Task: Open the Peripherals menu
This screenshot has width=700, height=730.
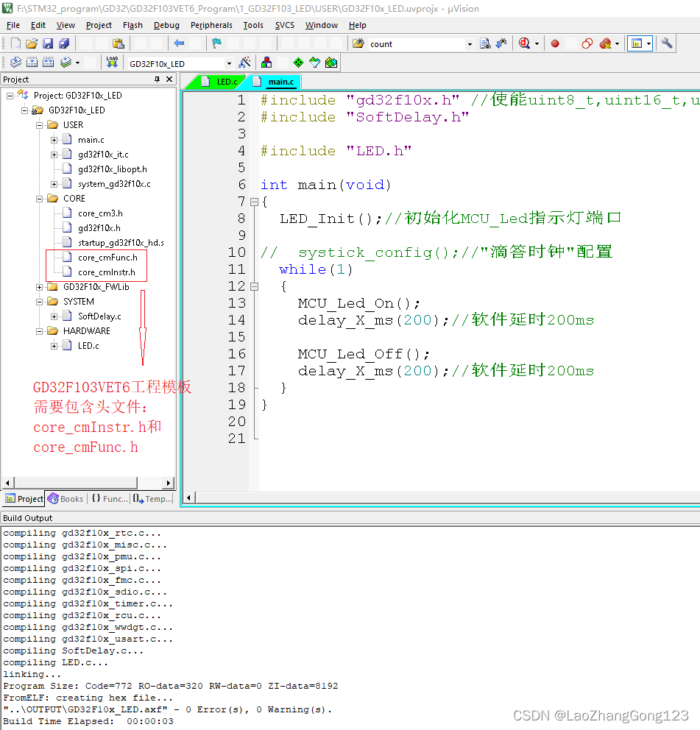Action: coord(211,25)
